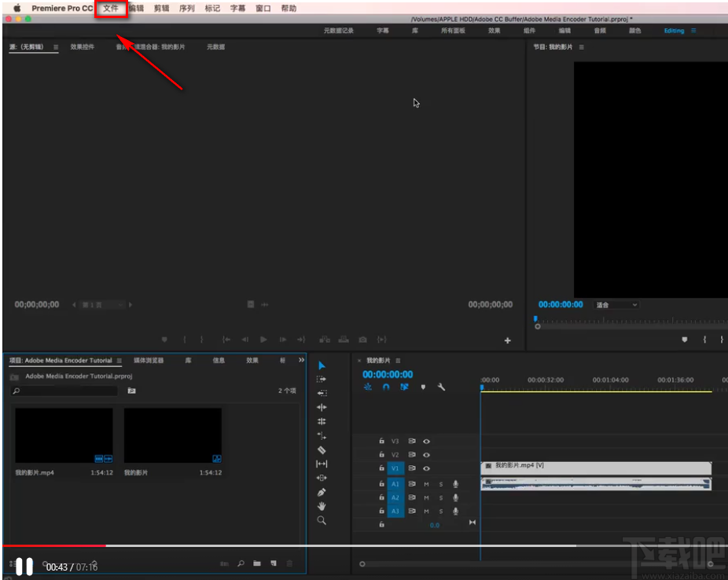The image size is (728, 580).
Task: Click the Overwrite button in Source monitor
Action: pyautogui.click(x=344, y=340)
